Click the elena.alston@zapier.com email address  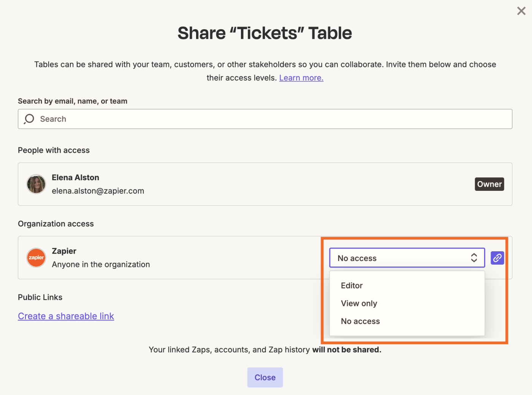98,191
